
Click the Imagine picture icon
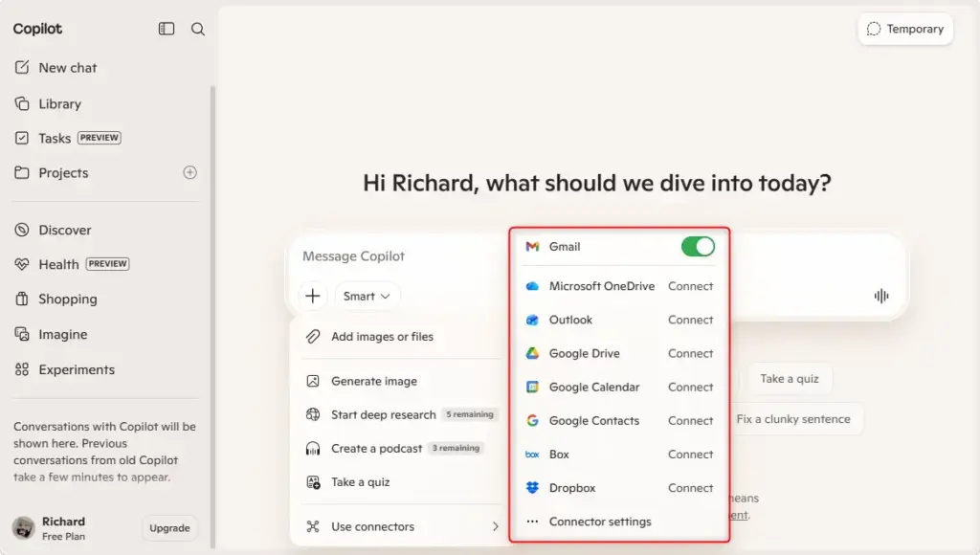point(22,334)
